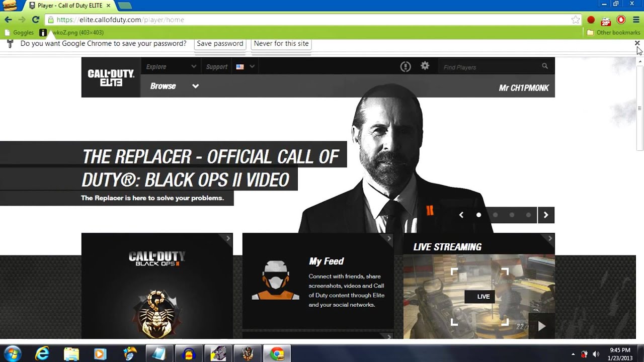This screenshot has height=362, width=644.
Task: Open Windows Media Player from taskbar
Action: pyautogui.click(x=100, y=354)
